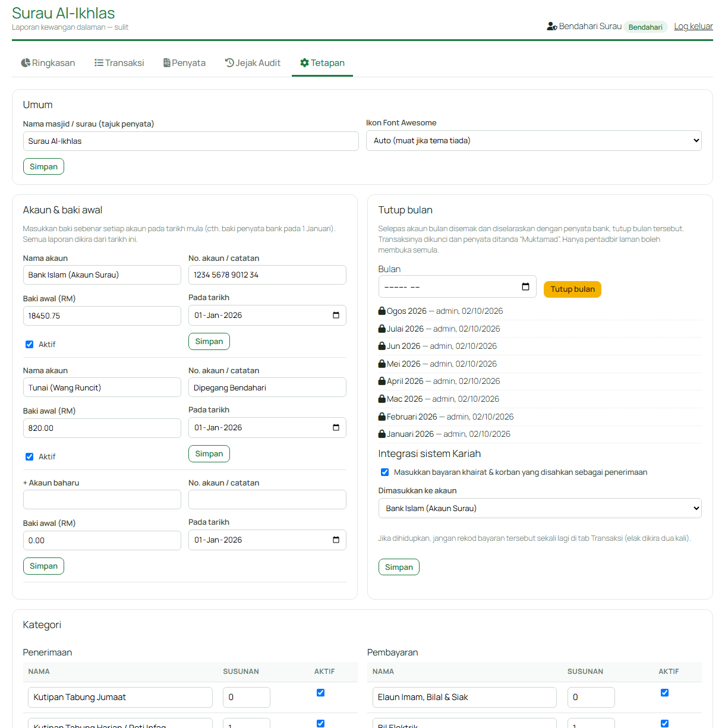Click Tunai Baki awal field 820.00
Screen dimensions: 725x728
(102, 428)
